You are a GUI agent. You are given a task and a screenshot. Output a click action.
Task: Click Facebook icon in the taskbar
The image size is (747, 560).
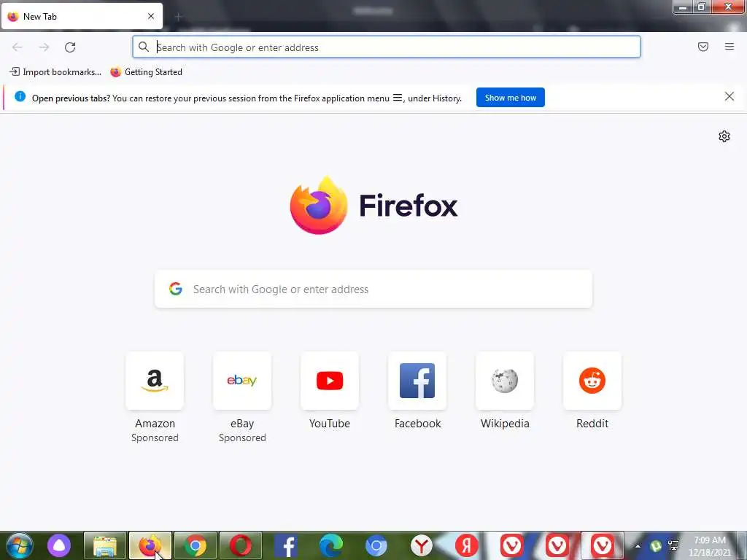(x=286, y=545)
